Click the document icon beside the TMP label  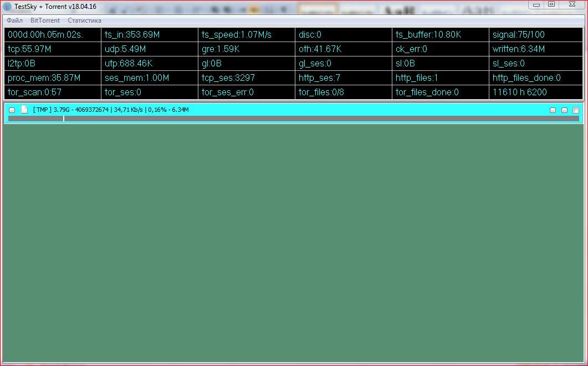pyautogui.click(x=24, y=110)
